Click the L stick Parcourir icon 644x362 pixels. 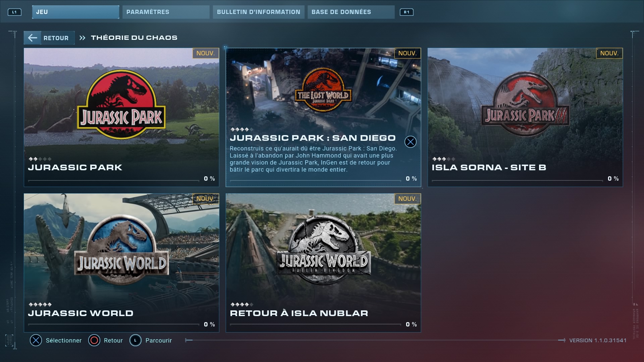(x=136, y=340)
